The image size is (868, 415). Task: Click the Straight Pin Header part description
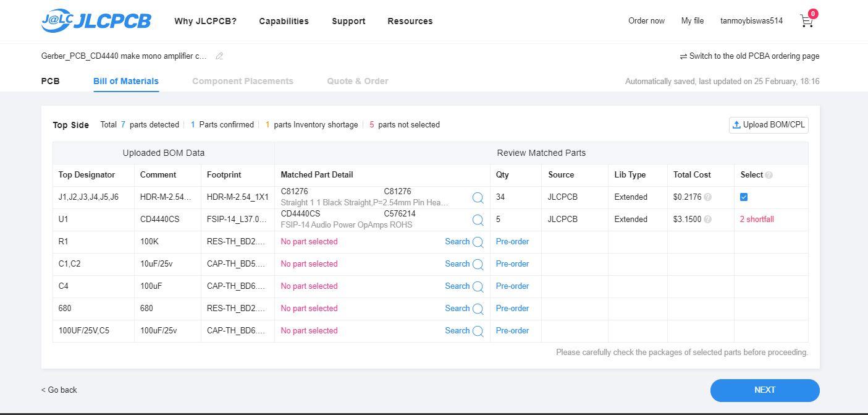coord(364,203)
